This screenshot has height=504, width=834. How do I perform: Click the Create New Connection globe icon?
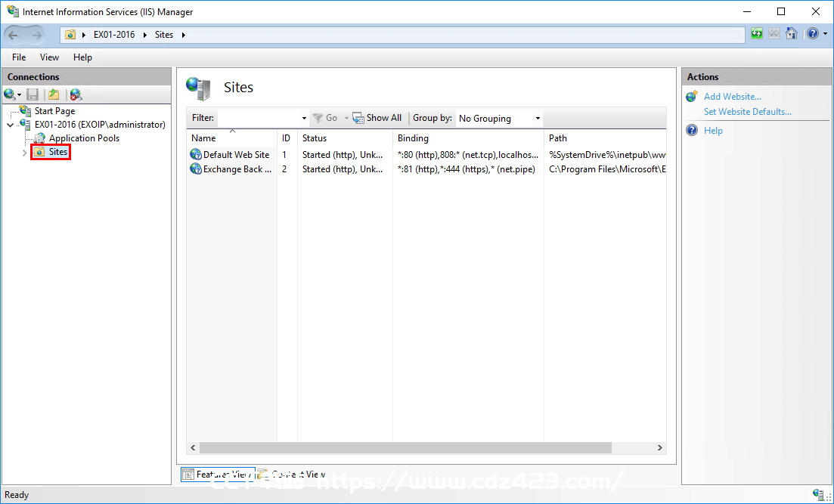[10, 94]
